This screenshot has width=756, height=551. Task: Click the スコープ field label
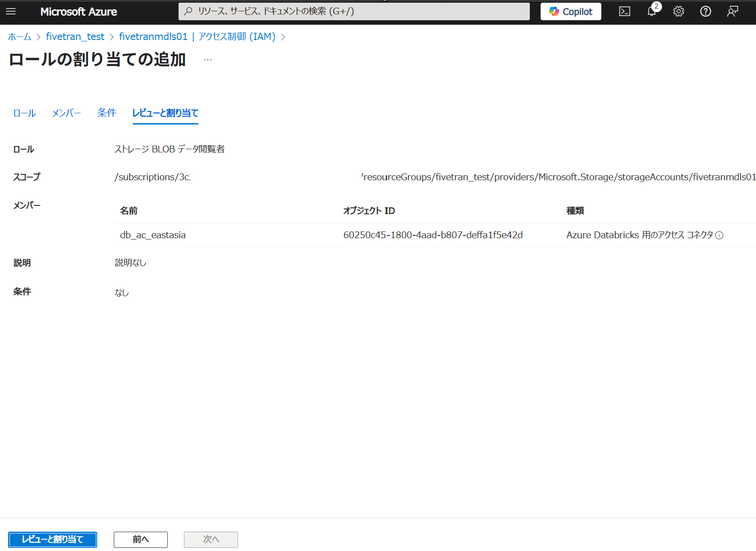pos(27,177)
